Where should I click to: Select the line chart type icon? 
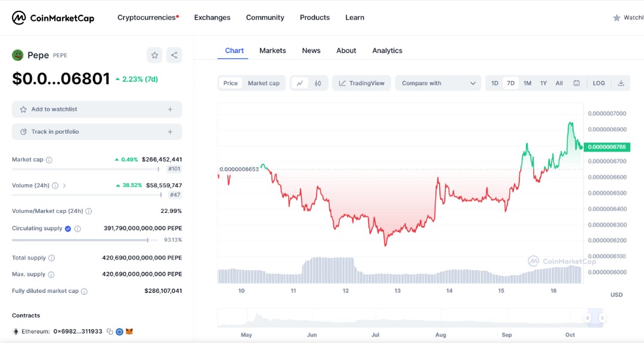[x=300, y=83]
